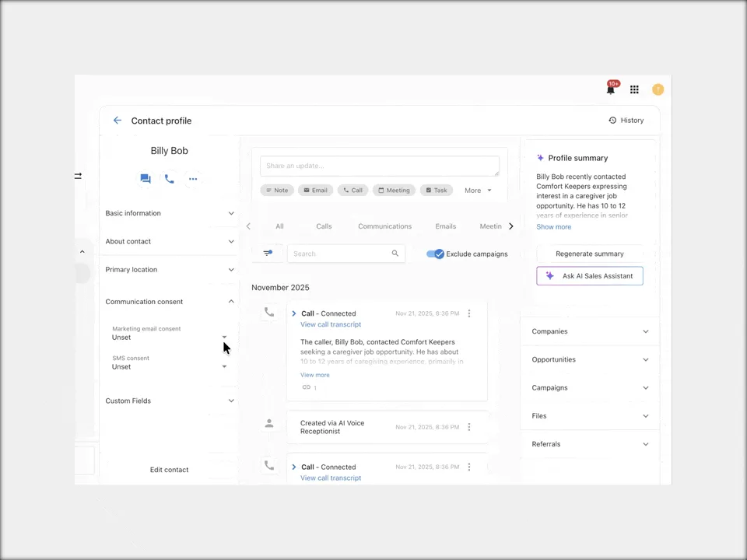
Task: Toggle the Exclude campaigns switch
Action: tap(435, 254)
